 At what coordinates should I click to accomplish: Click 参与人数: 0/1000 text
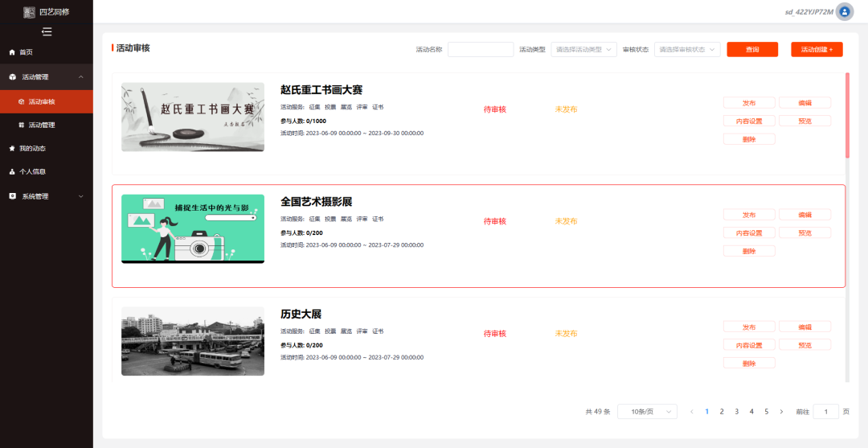tap(303, 121)
